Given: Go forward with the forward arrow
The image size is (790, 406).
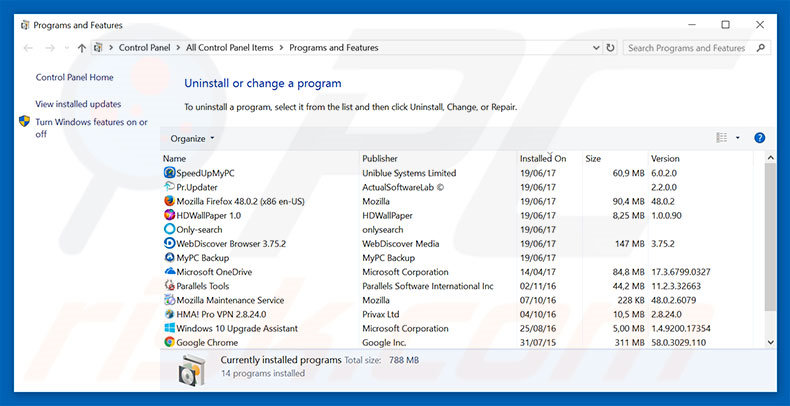Looking at the screenshot, I should point(49,48).
